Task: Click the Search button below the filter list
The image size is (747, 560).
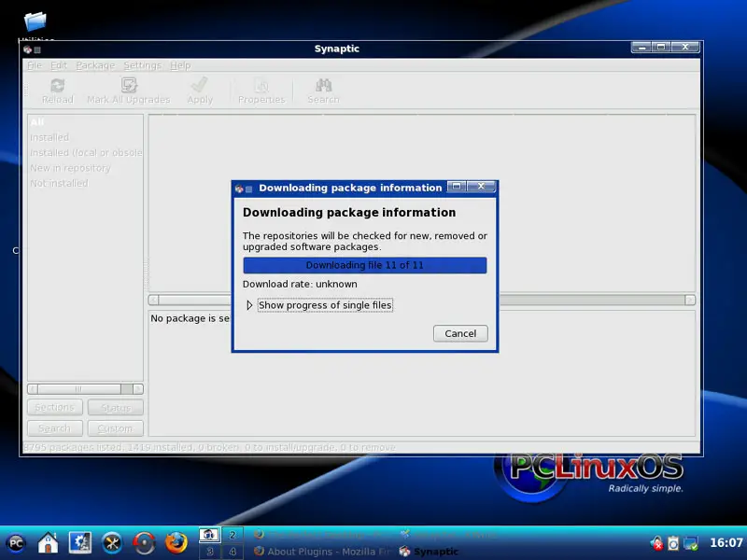Action: click(55, 428)
